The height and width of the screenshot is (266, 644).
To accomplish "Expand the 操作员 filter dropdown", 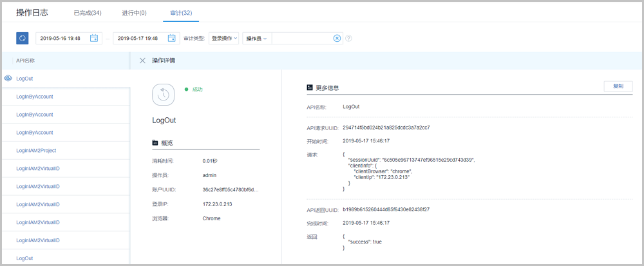I will pyautogui.click(x=256, y=39).
